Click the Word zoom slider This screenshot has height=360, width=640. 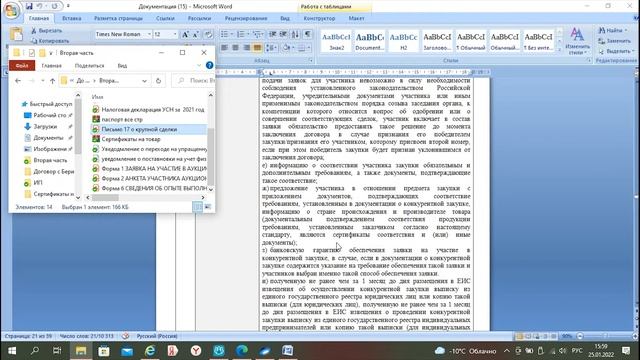coord(607,336)
